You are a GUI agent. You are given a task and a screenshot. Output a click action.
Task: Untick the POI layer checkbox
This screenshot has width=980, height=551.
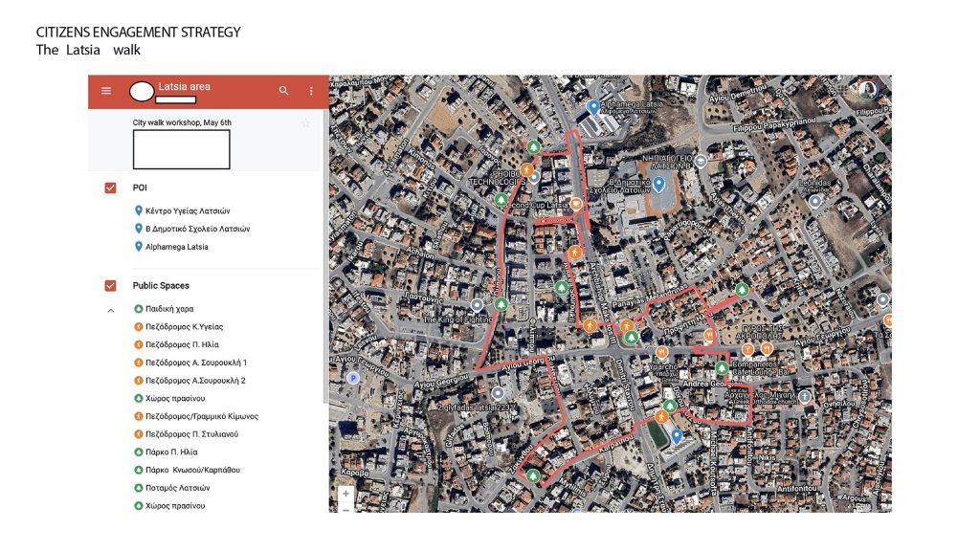[x=111, y=187]
